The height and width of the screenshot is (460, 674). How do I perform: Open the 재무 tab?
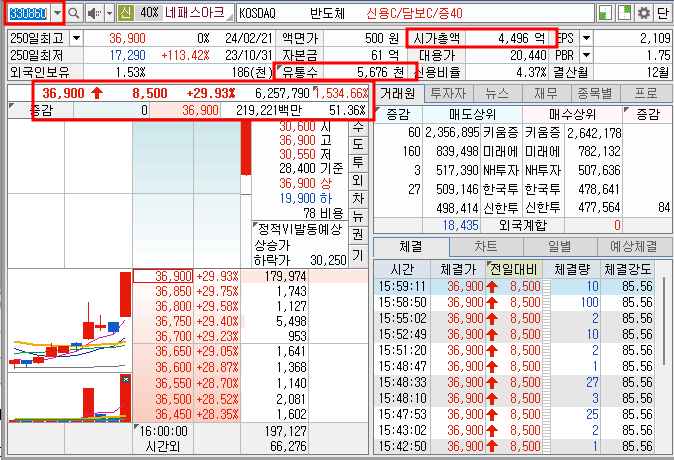[546, 93]
